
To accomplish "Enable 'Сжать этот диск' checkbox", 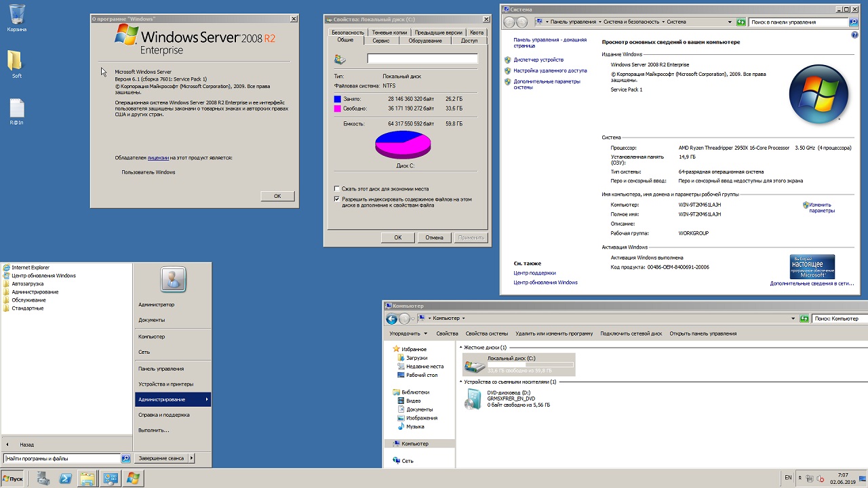I will (337, 189).
